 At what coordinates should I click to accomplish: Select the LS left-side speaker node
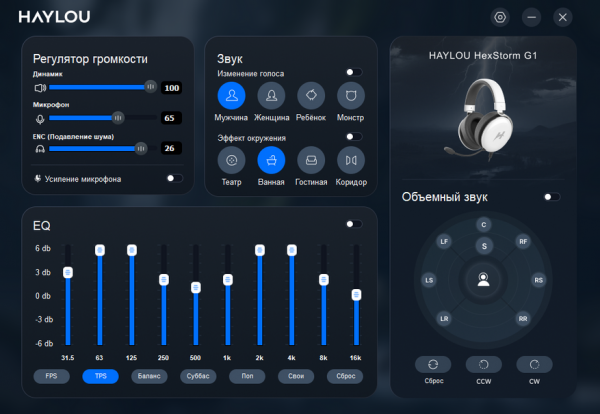point(429,280)
